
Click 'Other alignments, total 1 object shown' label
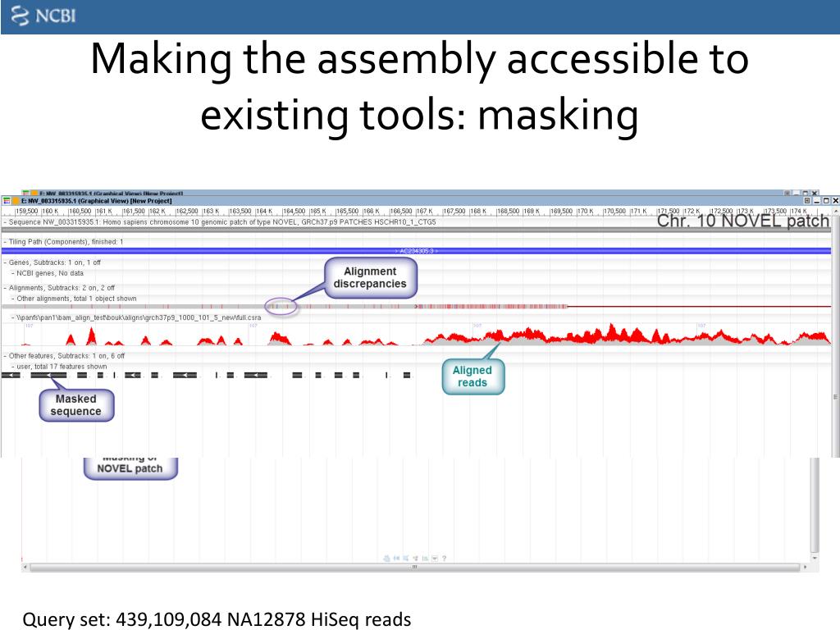[x=76, y=299]
